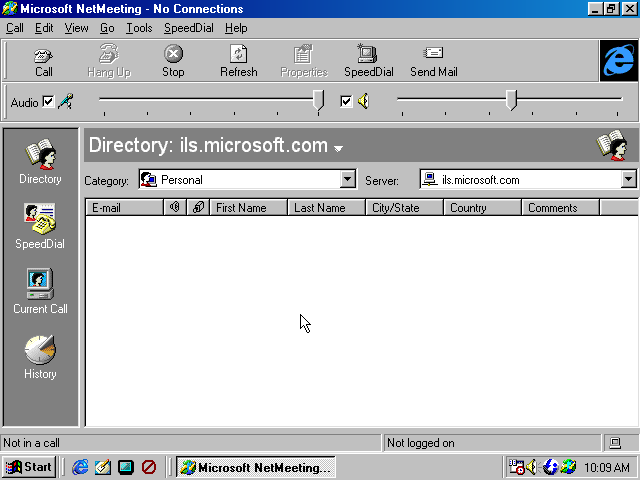Sort by audio column speaker icon
640x480 pixels.
click(175, 207)
